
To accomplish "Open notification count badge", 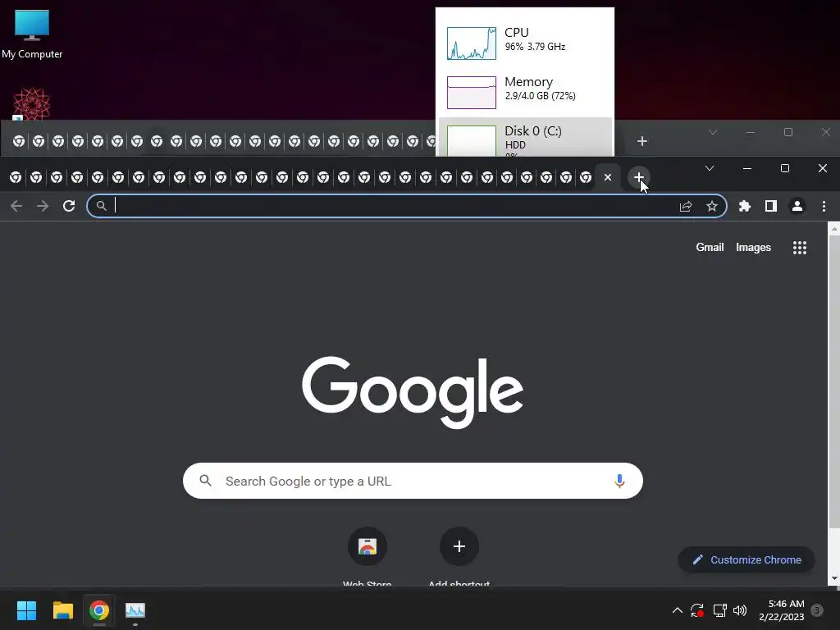I will click(x=817, y=610).
